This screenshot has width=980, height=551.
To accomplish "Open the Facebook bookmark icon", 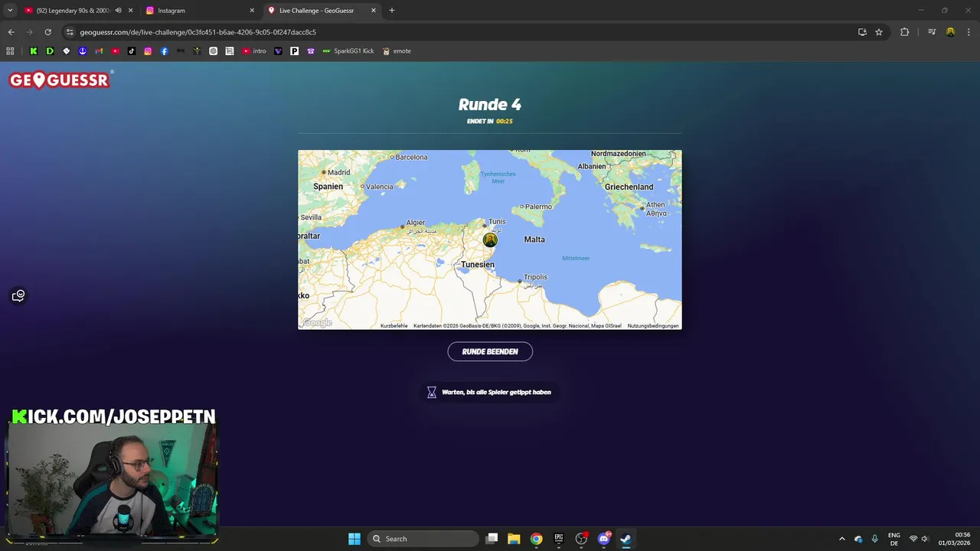I will (x=165, y=51).
